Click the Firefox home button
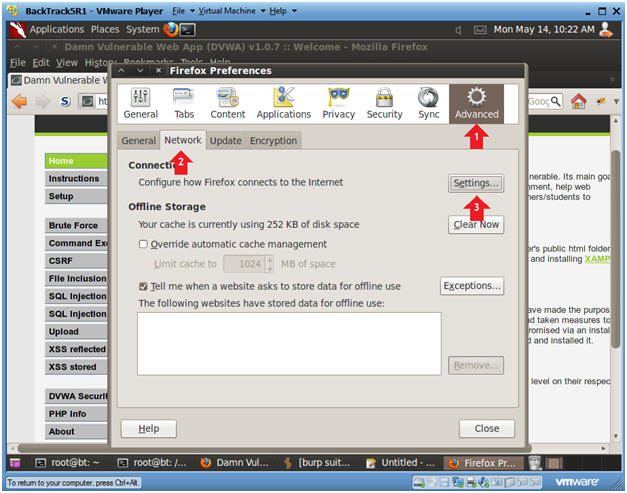 578,101
